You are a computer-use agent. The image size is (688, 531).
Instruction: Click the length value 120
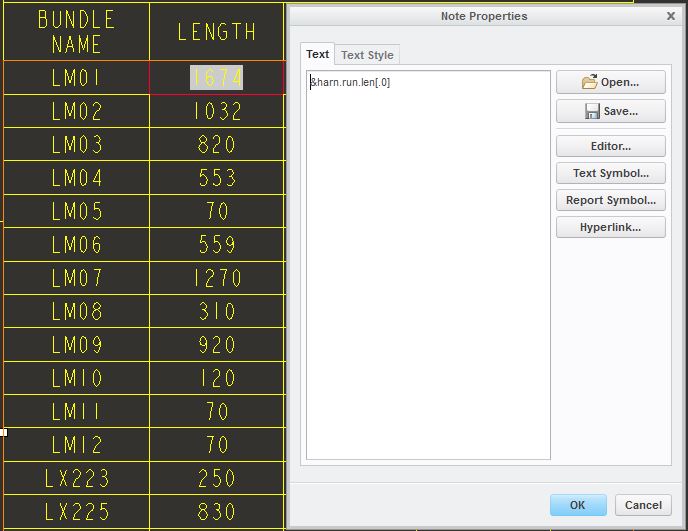[x=218, y=378]
